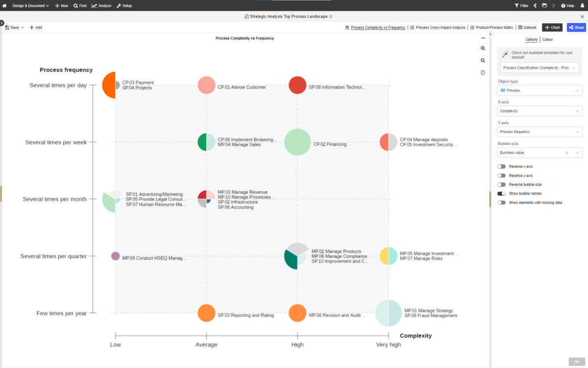This screenshot has height=368, width=588.
Task: Add a new chart with + Chart
Action: pyautogui.click(x=552, y=27)
